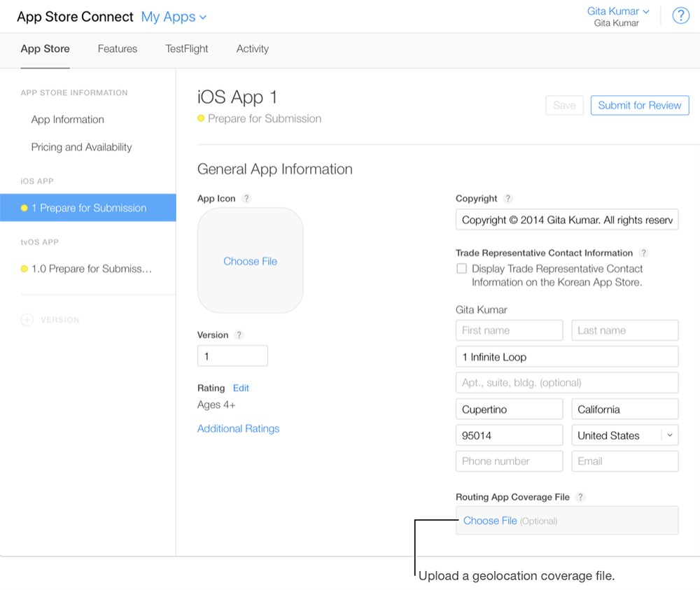Show help for App Icon
Screen dimensions: 700x590
(246, 199)
